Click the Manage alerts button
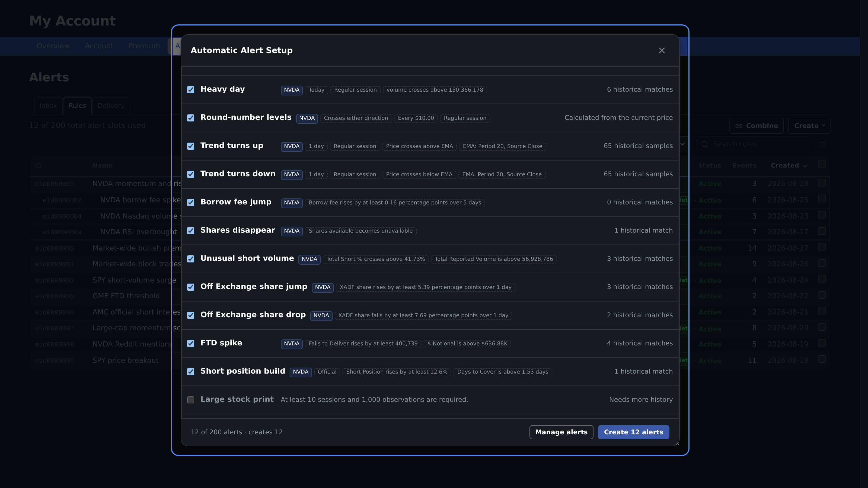 coord(561,432)
